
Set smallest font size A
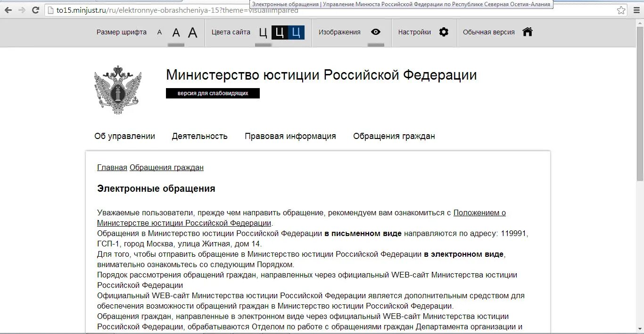click(x=159, y=33)
